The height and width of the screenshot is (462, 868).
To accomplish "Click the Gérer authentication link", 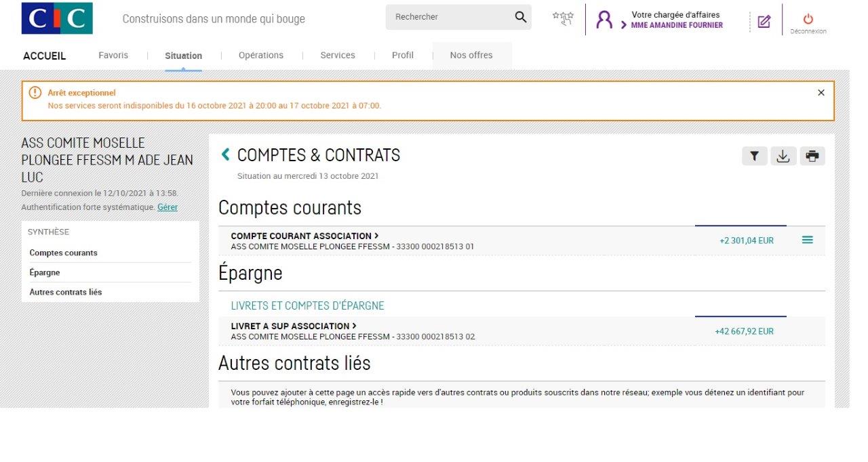I will [167, 207].
